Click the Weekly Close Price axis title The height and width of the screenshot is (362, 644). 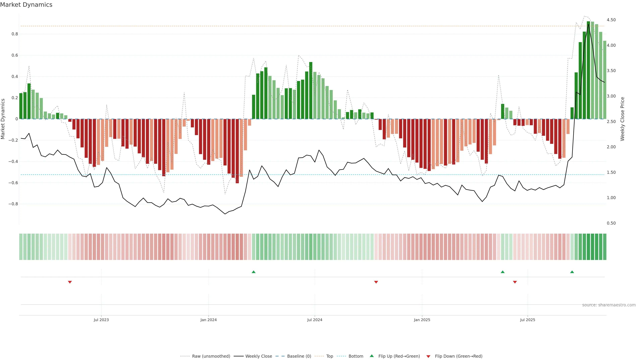tap(622, 119)
